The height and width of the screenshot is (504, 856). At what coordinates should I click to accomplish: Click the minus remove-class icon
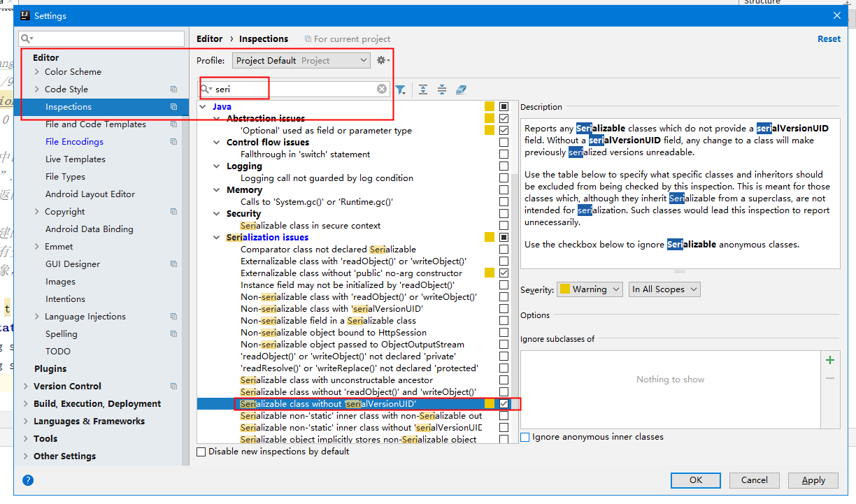(830, 378)
